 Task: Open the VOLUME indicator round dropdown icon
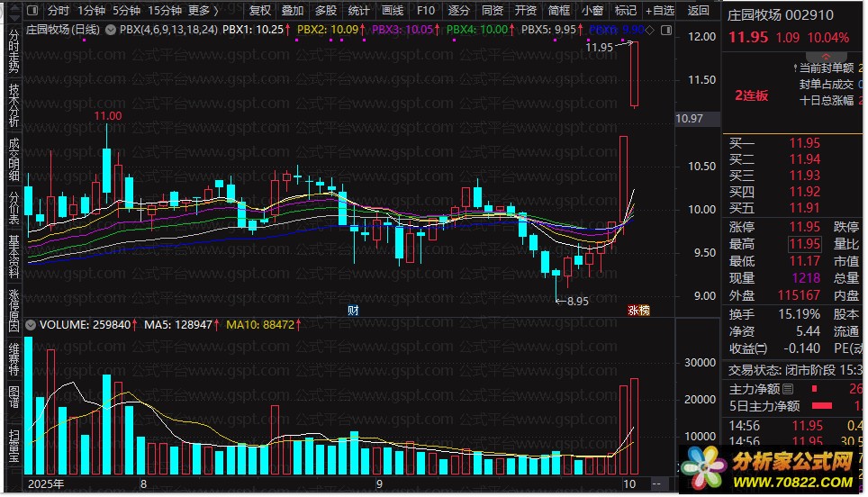[31, 325]
